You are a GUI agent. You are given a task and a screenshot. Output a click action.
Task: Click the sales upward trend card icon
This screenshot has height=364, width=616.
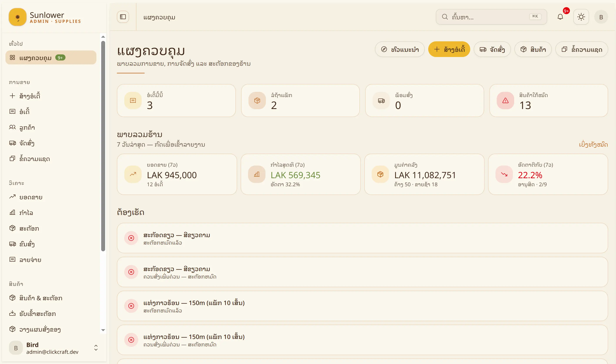pos(133,174)
